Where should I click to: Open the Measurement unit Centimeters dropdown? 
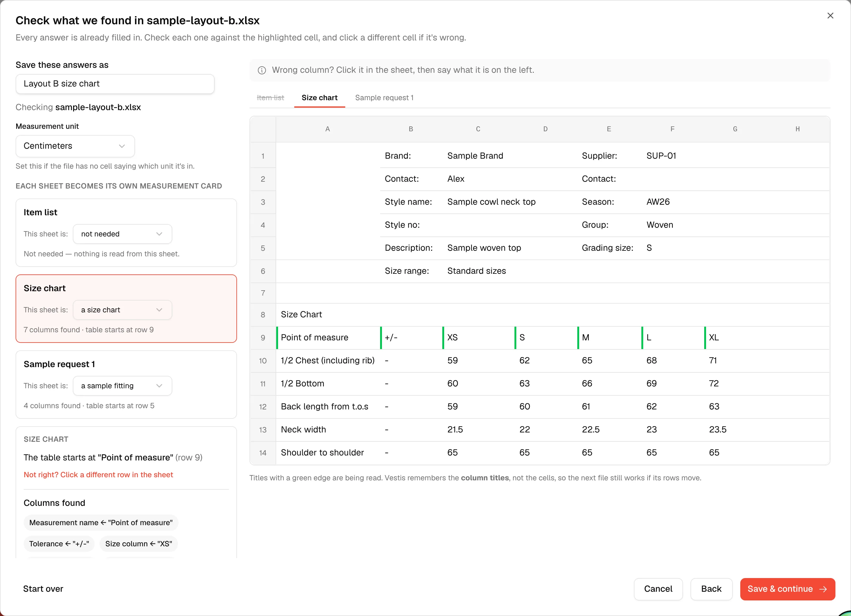(x=75, y=146)
